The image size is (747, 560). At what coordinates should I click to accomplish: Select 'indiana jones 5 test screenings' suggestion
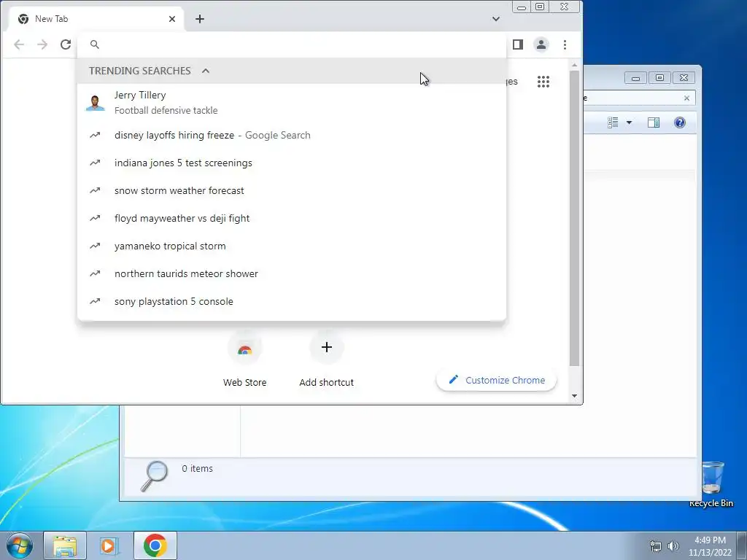(292, 163)
